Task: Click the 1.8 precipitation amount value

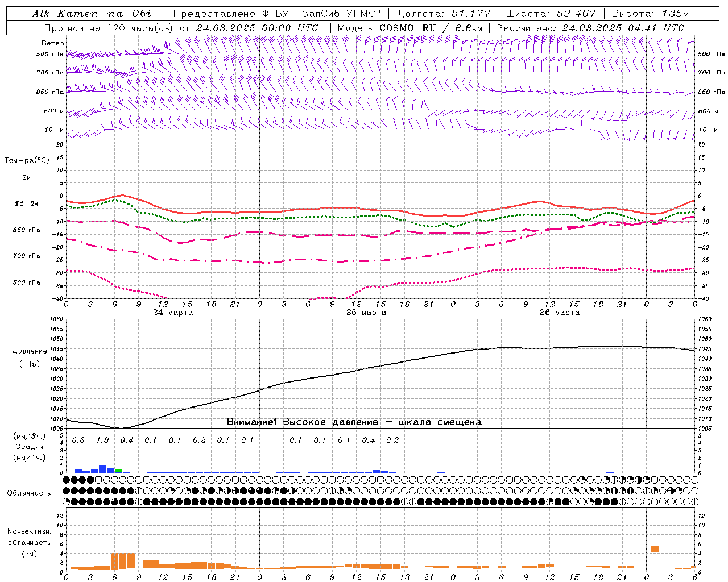Action: 102,440
